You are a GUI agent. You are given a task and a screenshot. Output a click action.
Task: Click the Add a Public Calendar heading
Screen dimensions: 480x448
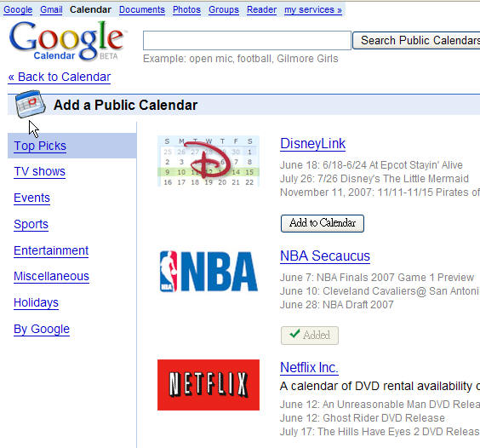[125, 105]
